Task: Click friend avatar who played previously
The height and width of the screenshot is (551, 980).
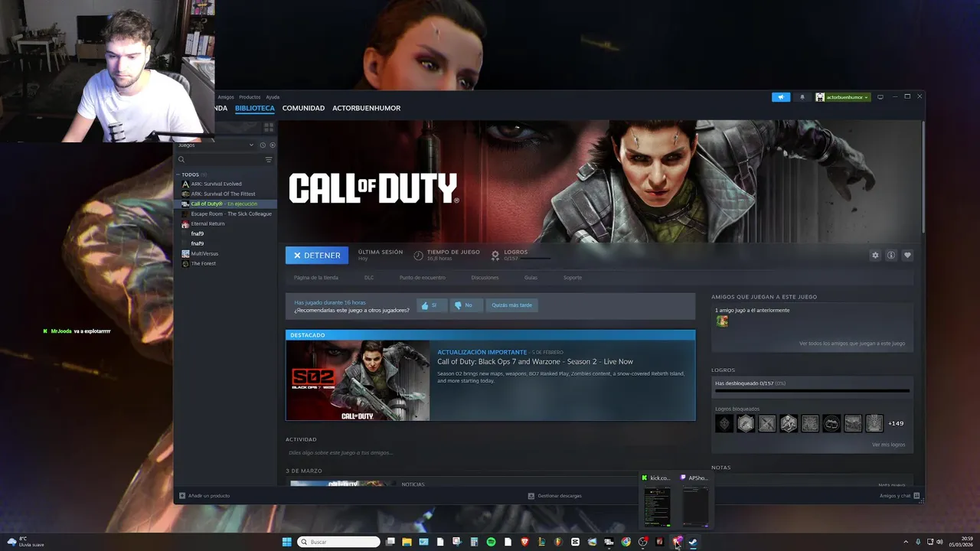Action: (722, 321)
